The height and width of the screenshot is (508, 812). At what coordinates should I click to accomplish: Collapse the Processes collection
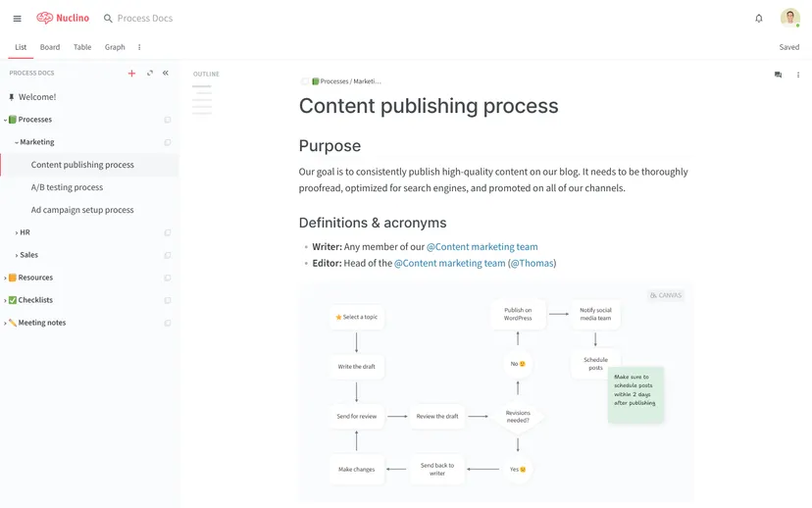(x=5, y=120)
